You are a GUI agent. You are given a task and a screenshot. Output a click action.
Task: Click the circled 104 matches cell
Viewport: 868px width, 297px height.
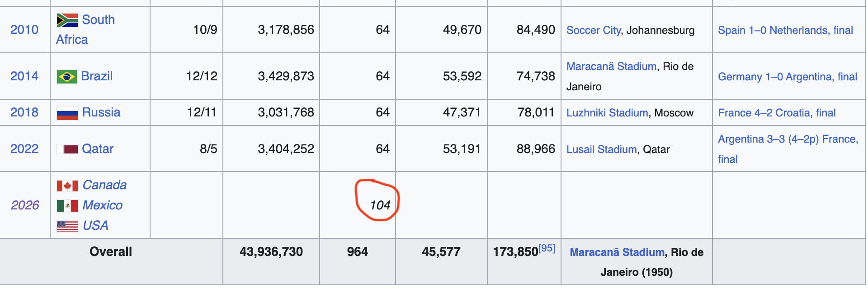point(380,205)
